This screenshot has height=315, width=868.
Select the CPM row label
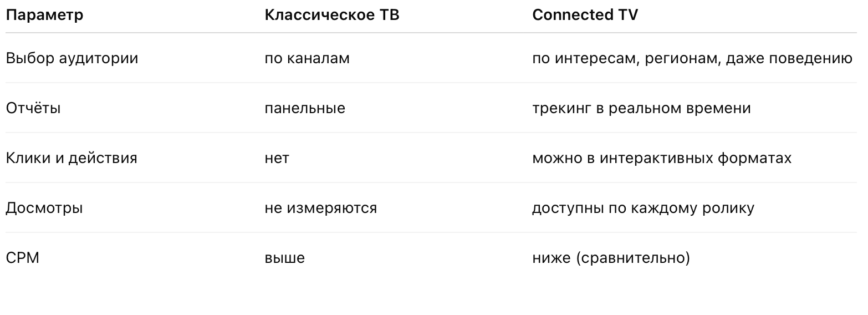pos(22,258)
